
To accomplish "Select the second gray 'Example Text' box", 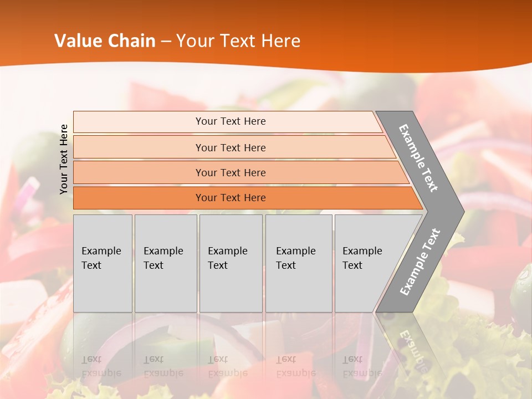I will coord(165,263).
